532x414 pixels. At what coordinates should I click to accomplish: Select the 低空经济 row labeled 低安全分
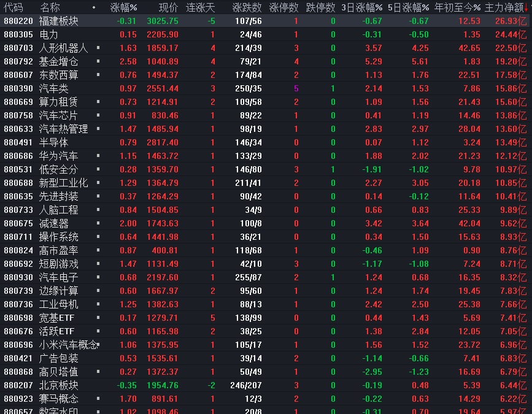(266, 169)
